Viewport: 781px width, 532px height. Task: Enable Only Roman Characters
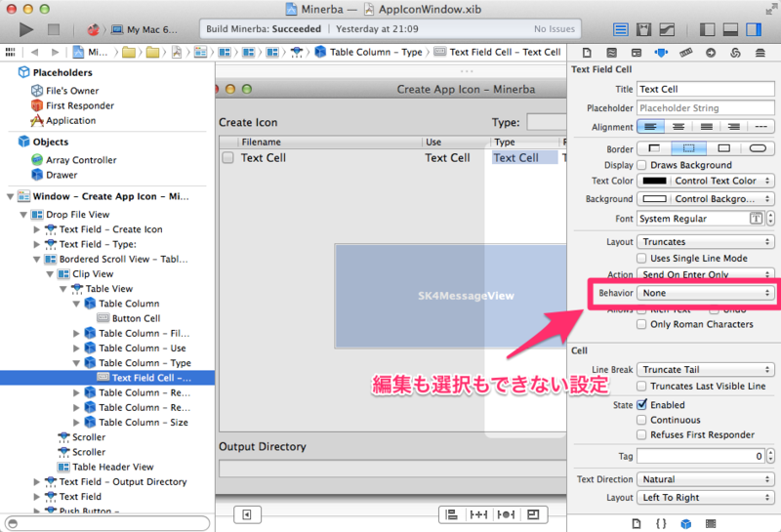click(x=642, y=324)
